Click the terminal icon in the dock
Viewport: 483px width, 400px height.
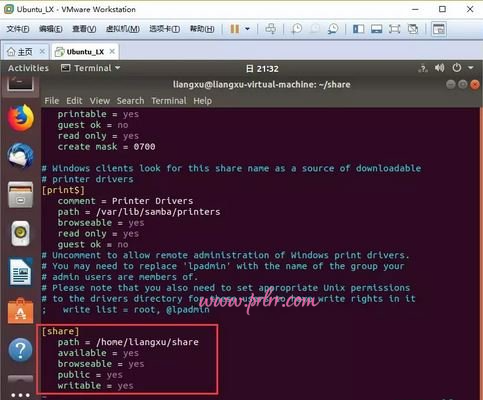(x=21, y=83)
